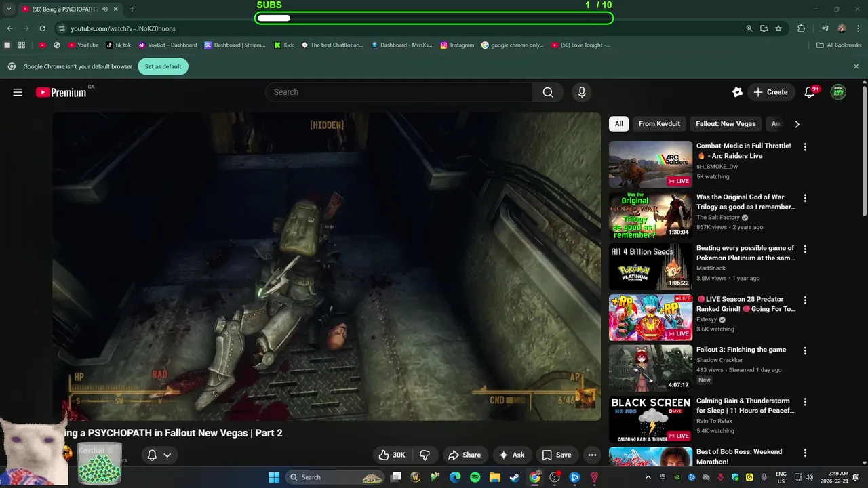This screenshot has height=488, width=868.
Task: Select the From Kevduit chip
Action: (x=659, y=124)
